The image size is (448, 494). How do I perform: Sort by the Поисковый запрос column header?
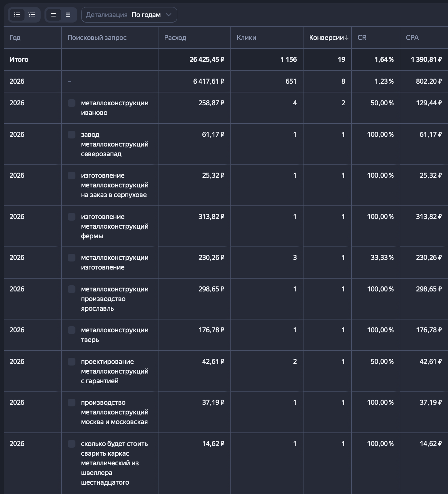(x=97, y=38)
